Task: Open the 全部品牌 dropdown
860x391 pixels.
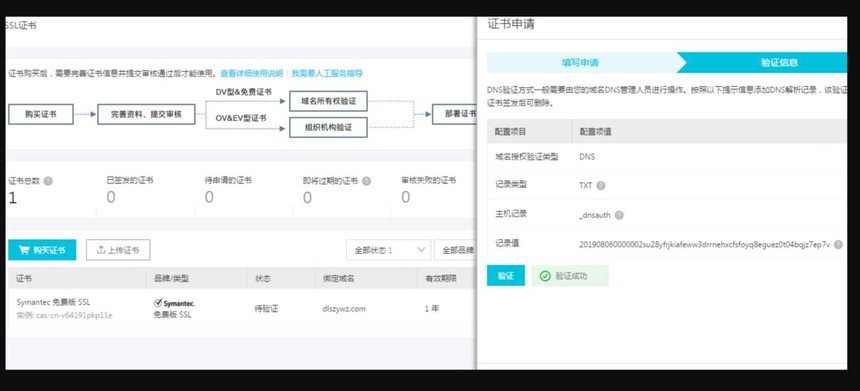Action: click(x=455, y=250)
